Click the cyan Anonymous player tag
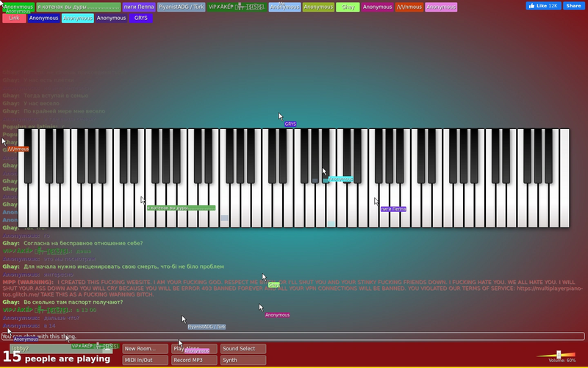The height and width of the screenshot is (368, 588). pos(78,18)
